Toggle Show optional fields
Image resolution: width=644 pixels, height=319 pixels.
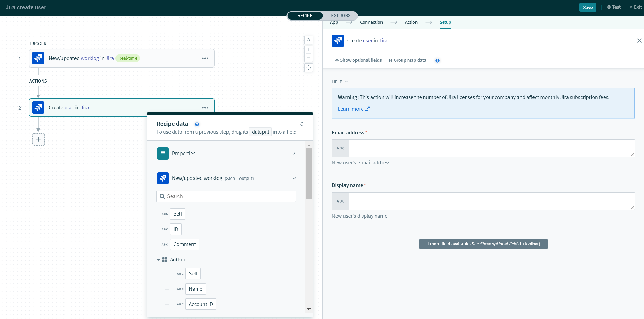pyautogui.click(x=358, y=60)
